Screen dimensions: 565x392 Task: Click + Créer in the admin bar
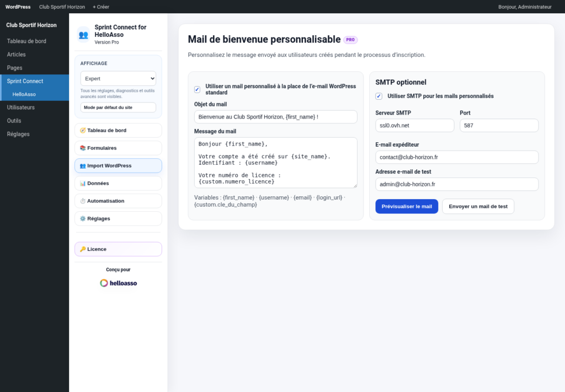tap(101, 7)
